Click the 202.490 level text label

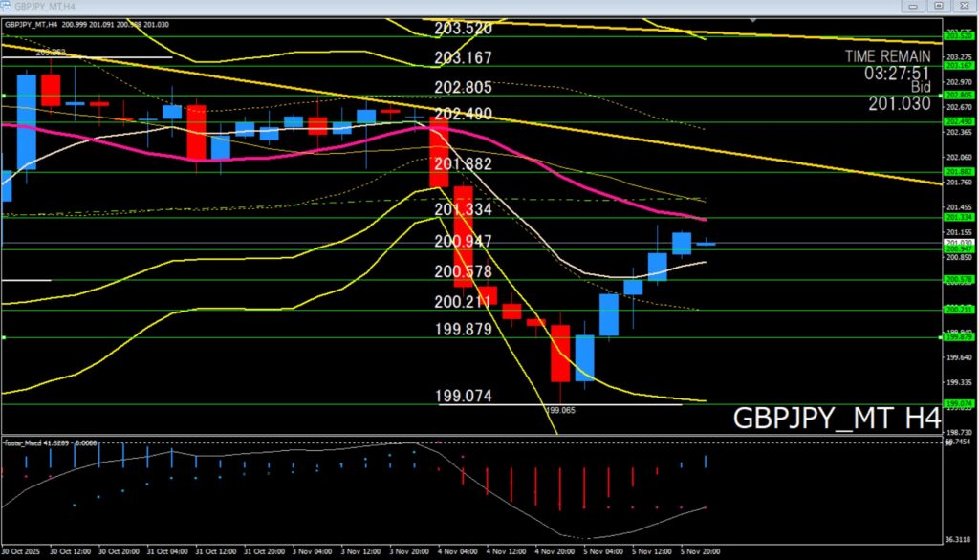[x=463, y=114]
